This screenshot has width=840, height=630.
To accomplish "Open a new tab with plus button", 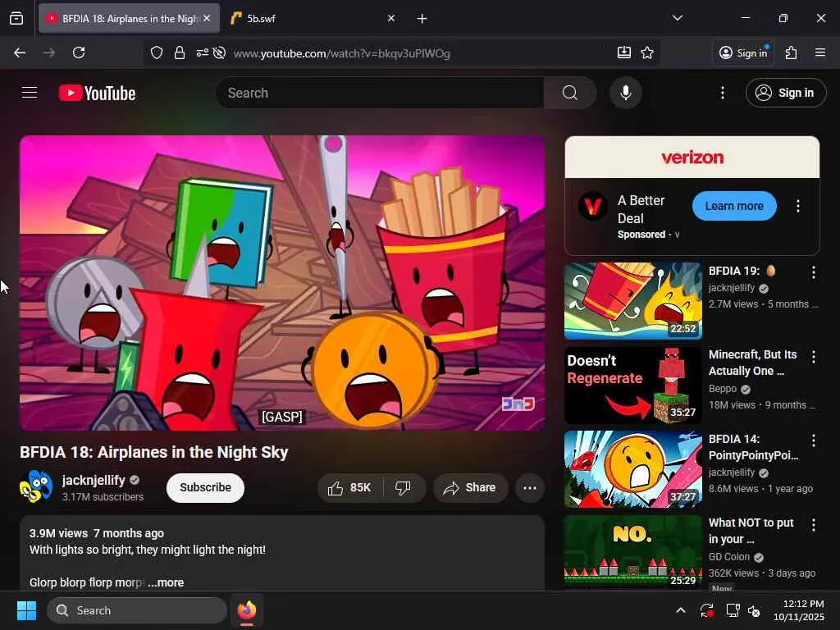I will (422, 19).
